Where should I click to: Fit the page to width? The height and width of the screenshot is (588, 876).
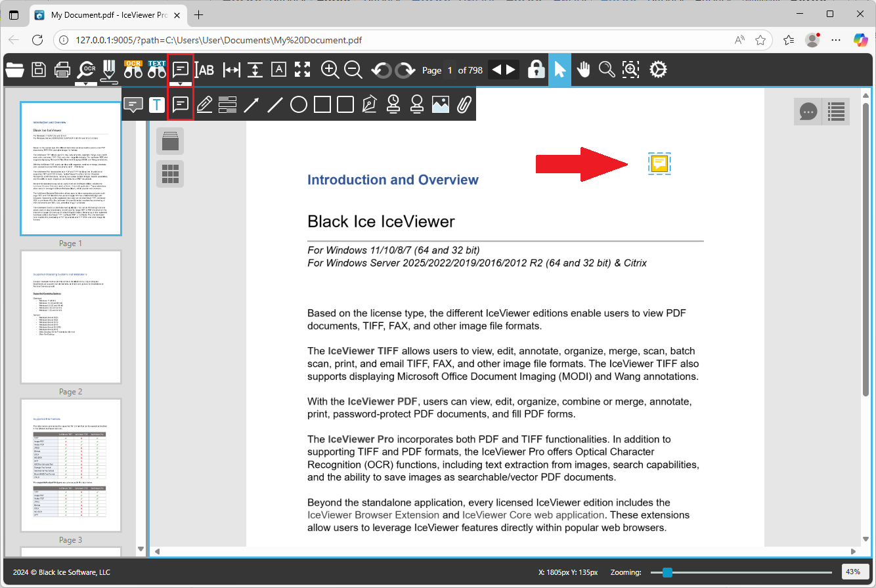(x=231, y=70)
